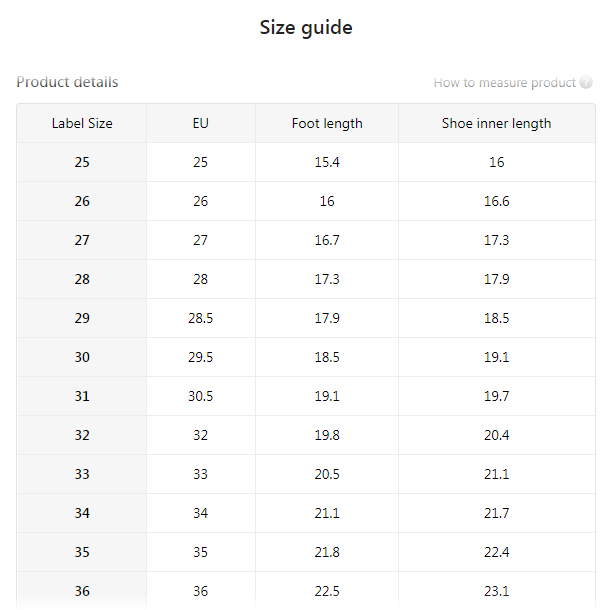Click label size 34 cell
Image resolution: width=603 pixels, height=610 pixels.
pos(82,513)
